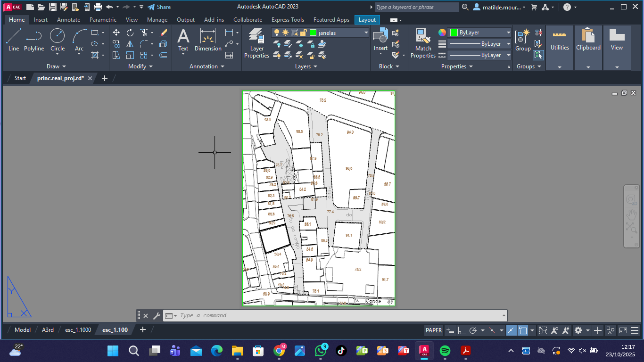This screenshot has width=644, height=362.
Task: Open the ByLayer object color dropdown
Action: pos(508,33)
